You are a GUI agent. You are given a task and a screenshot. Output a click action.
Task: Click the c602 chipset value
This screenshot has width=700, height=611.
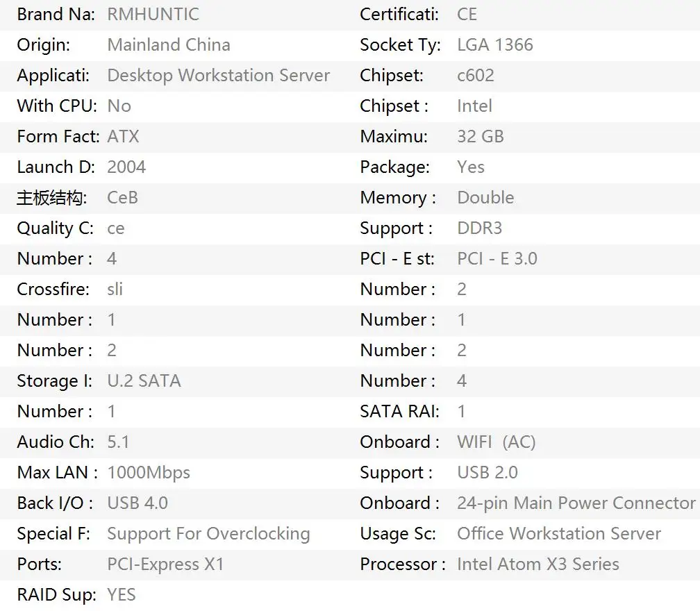(x=476, y=76)
